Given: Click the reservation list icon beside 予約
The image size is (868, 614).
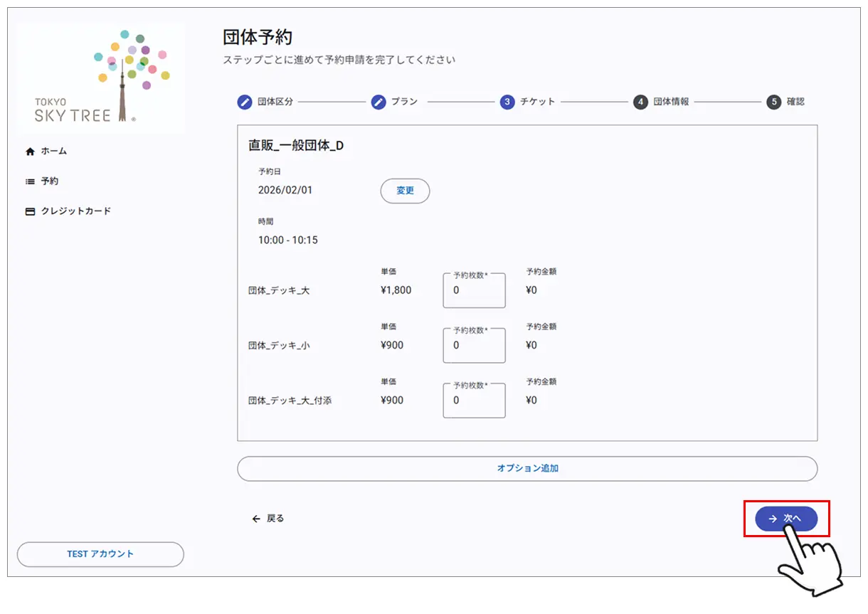Looking at the screenshot, I should pyautogui.click(x=29, y=181).
